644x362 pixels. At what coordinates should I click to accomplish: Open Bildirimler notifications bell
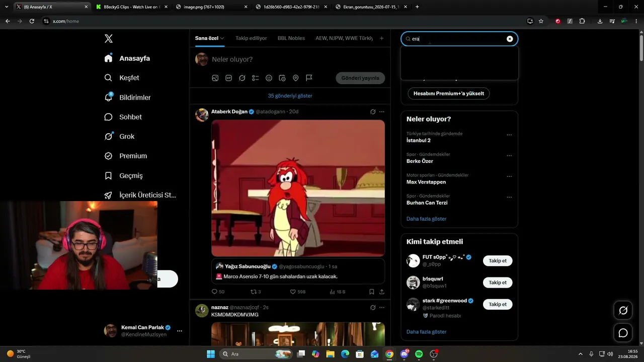[x=108, y=97]
